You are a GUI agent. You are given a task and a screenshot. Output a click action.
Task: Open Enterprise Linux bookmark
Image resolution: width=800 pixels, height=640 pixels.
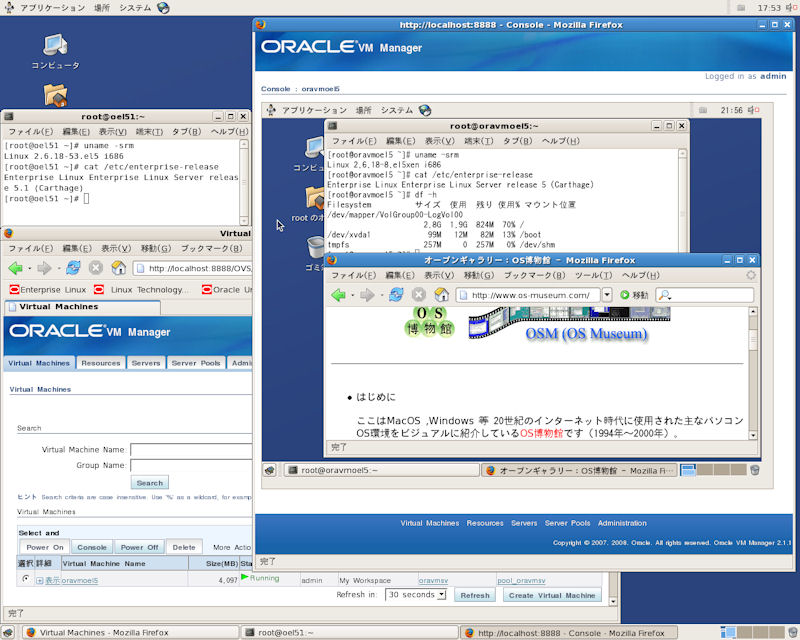(48, 290)
